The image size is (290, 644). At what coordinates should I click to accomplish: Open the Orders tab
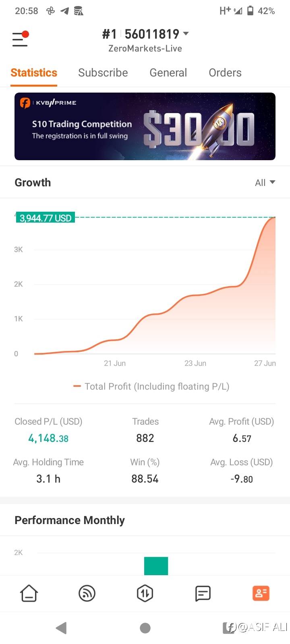coord(225,73)
